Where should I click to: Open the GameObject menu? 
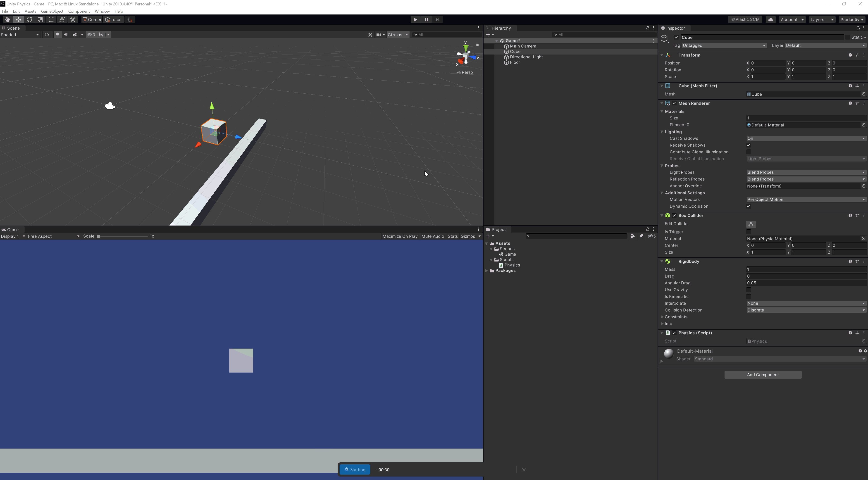[x=52, y=11]
